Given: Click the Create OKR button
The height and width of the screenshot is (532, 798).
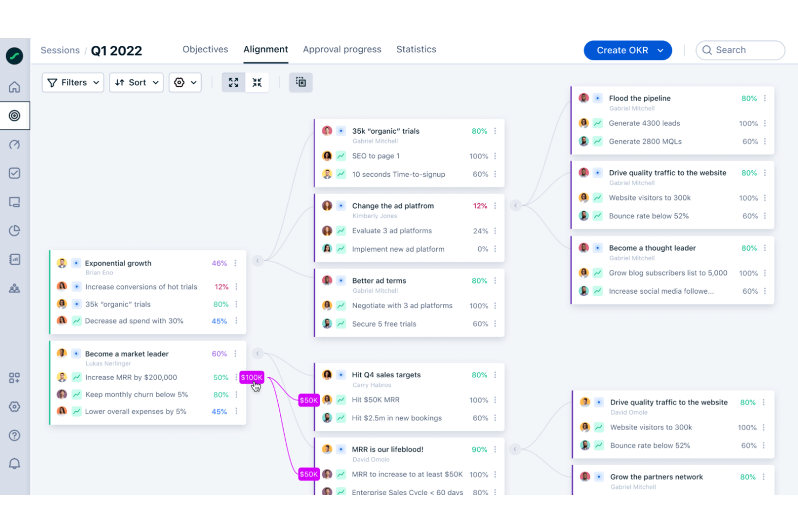Looking at the screenshot, I should click(627, 50).
